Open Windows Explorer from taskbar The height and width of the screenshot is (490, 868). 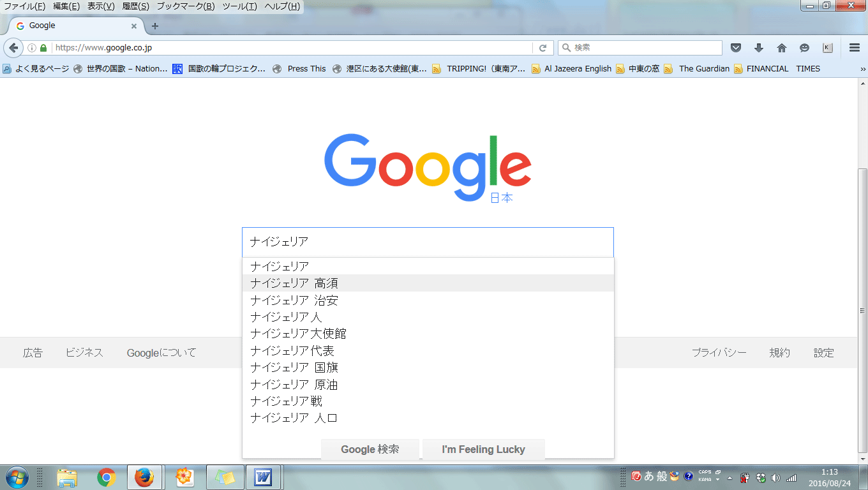click(67, 477)
